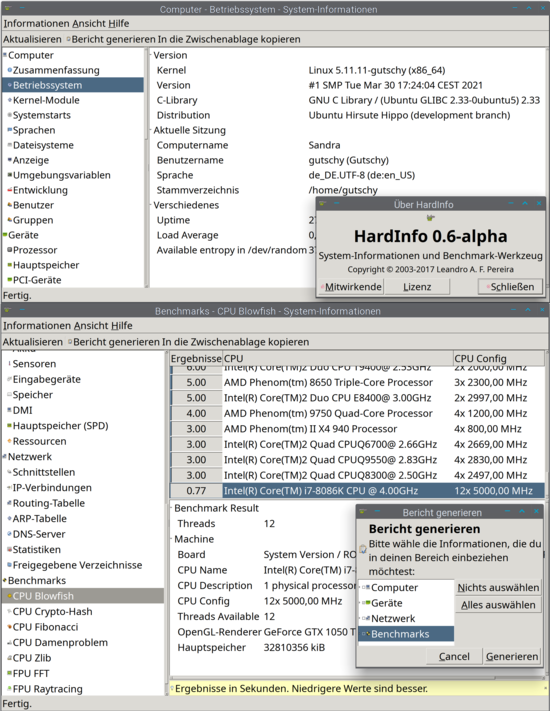Click Nichts auswählen button

point(498,588)
